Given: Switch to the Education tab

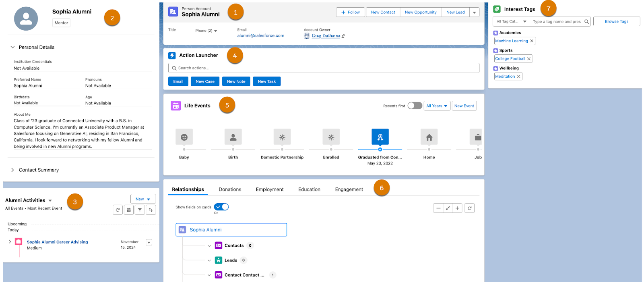Looking at the screenshot, I should click(x=309, y=189).
